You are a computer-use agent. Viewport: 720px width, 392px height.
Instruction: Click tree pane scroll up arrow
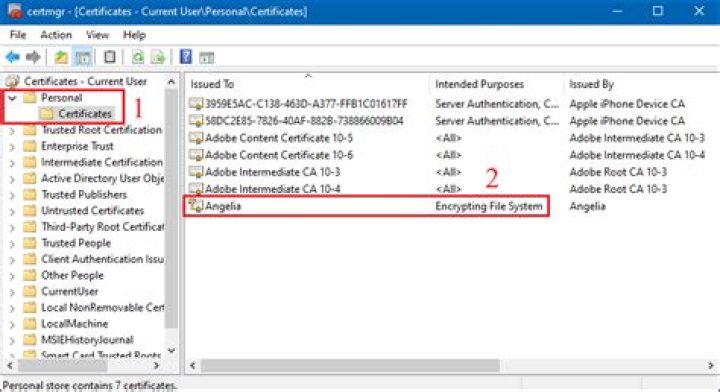[171, 82]
